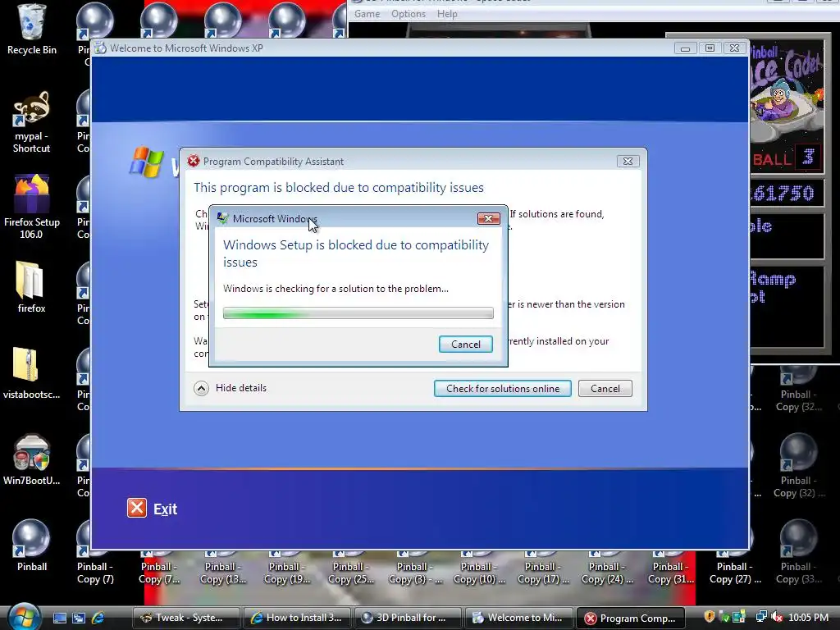
Task: Launch Internet Explorer from quick launch
Action: 98,618
